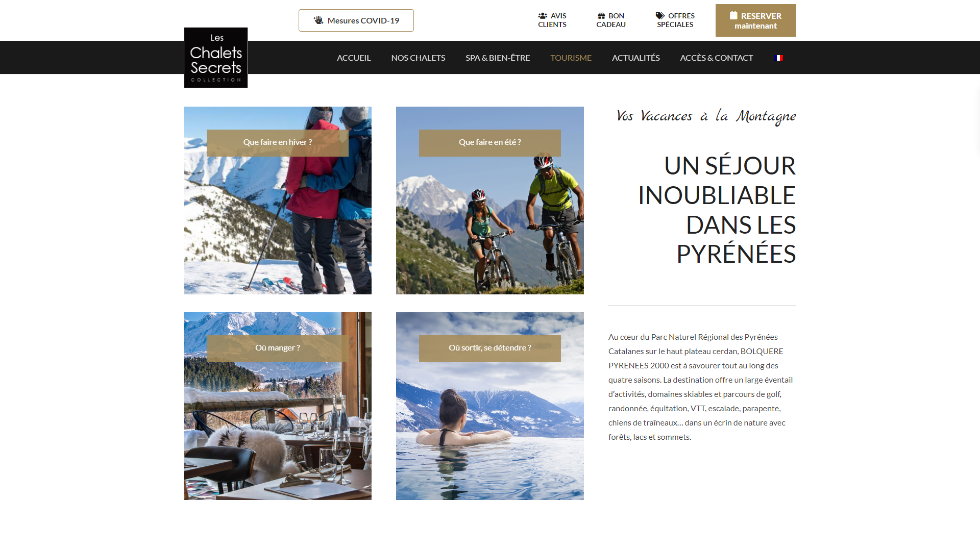Go to Spa & Bien-Être page

point(498,58)
